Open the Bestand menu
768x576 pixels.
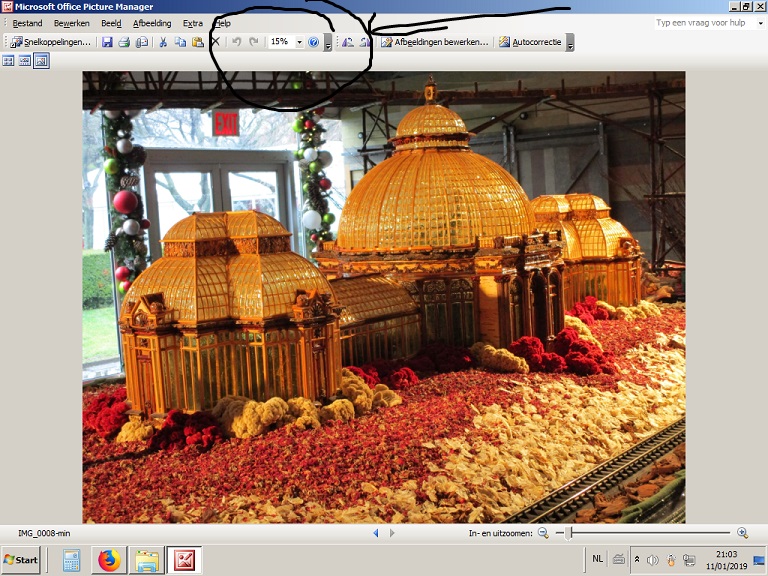(27, 23)
